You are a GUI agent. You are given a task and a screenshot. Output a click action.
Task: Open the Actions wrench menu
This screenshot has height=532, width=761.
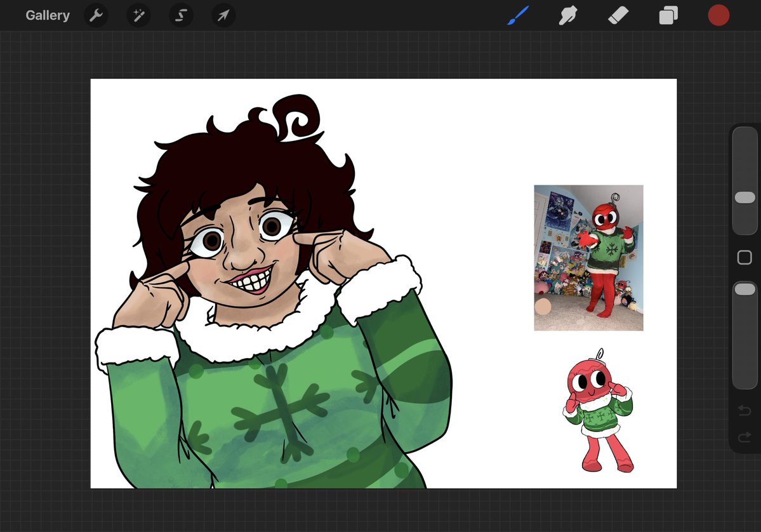tap(96, 15)
